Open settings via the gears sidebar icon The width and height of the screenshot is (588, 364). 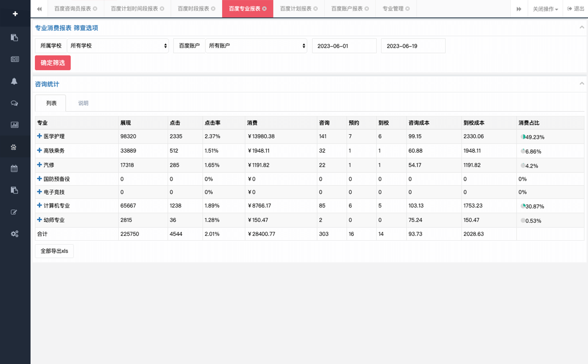(x=14, y=234)
